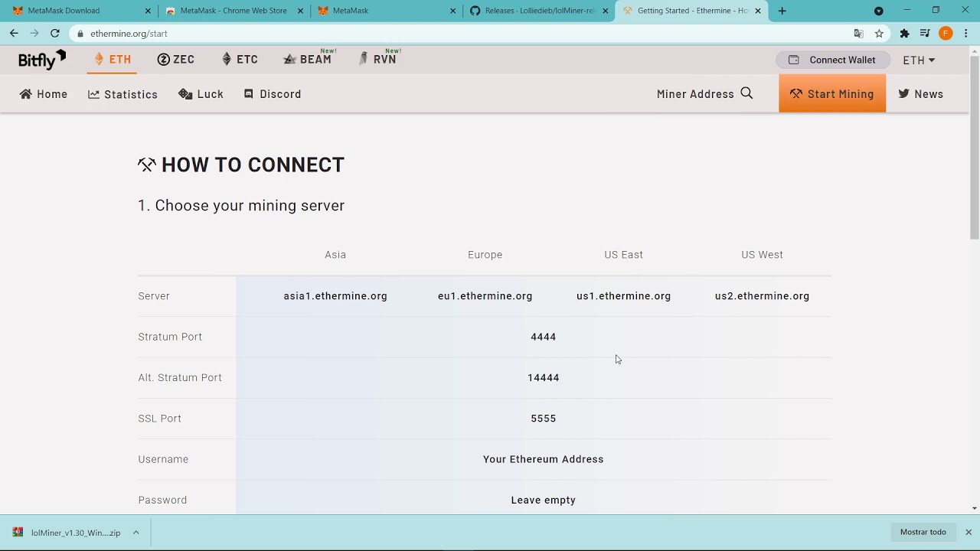The image size is (980, 551).
Task: Click the address bar URL
Action: click(x=129, y=34)
